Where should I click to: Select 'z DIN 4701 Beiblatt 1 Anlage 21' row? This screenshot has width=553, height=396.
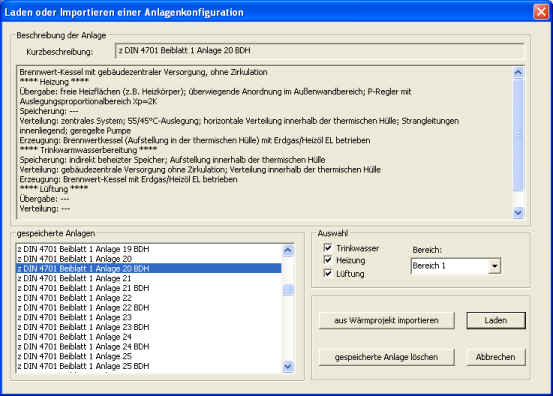click(x=149, y=278)
